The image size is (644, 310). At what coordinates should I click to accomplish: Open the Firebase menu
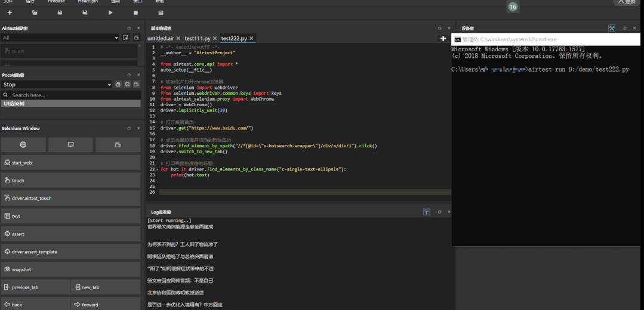coord(56,2)
